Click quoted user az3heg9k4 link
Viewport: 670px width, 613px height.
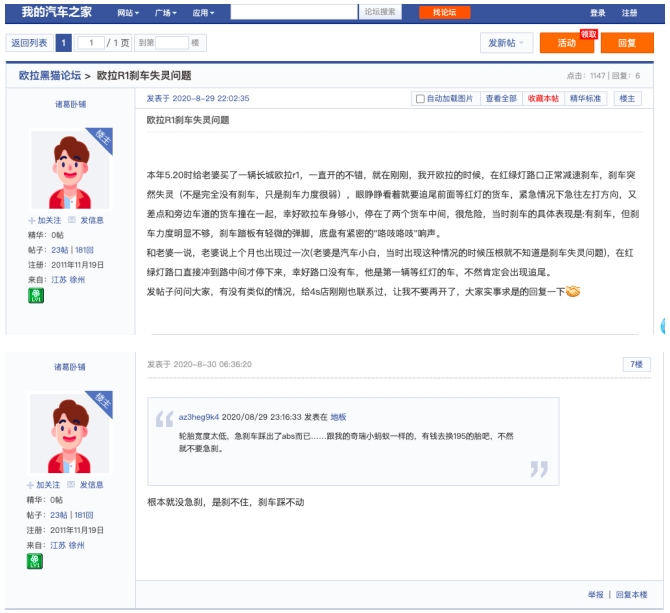(x=199, y=417)
